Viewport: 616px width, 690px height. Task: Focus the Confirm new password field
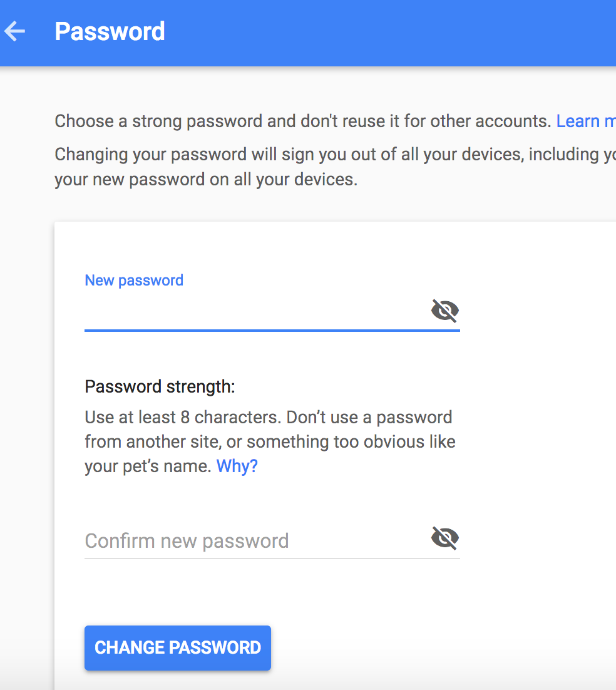point(257,541)
